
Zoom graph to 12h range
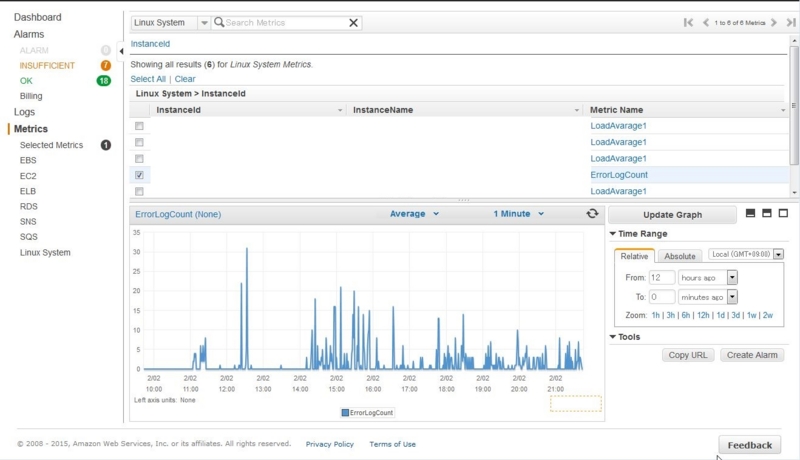click(x=703, y=315)
